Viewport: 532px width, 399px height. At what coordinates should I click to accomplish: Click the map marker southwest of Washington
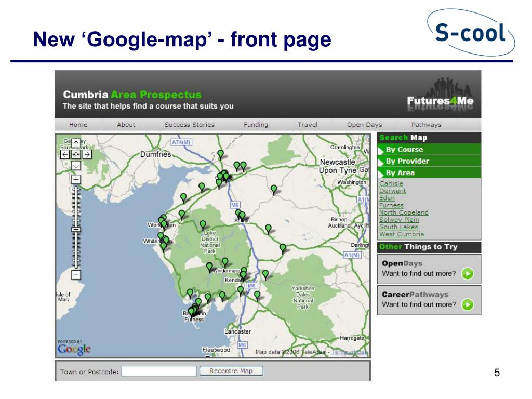coord(274,189)
